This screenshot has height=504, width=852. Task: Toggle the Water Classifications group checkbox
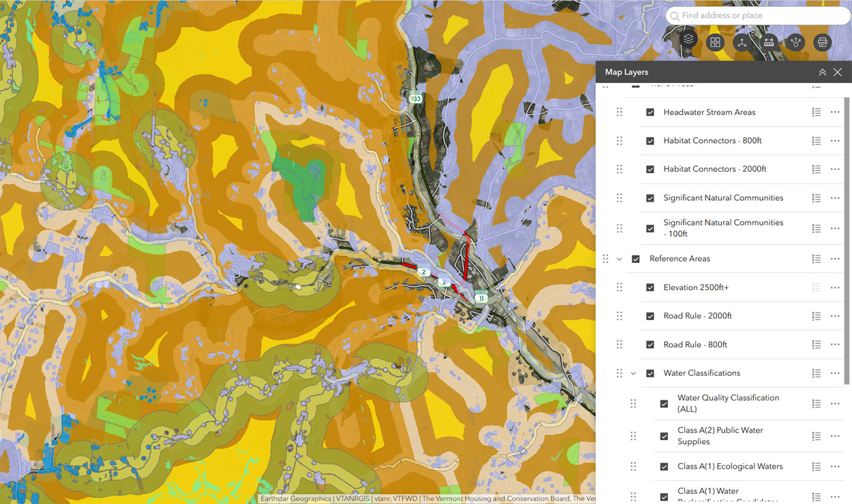tap(650, 373)
